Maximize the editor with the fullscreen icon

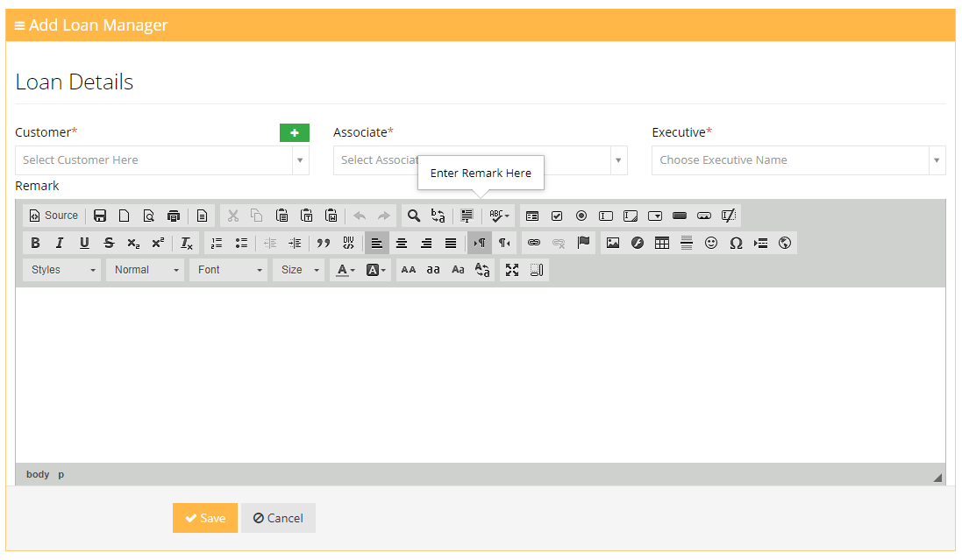(512, 270)
